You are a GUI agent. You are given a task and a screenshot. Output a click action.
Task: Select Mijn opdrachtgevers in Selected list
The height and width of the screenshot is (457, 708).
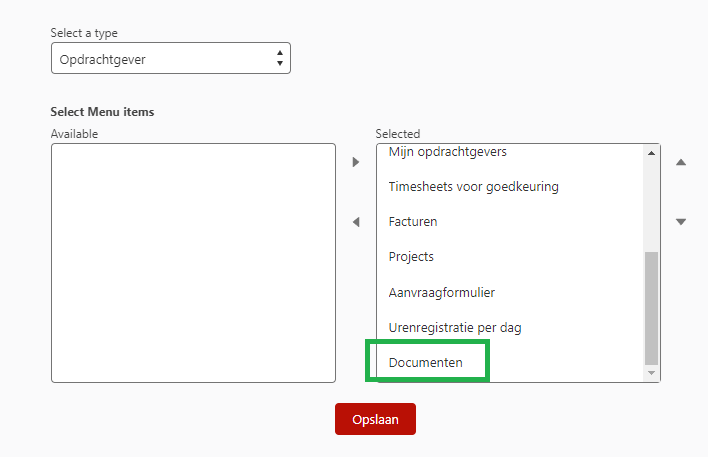pos(447,152)
